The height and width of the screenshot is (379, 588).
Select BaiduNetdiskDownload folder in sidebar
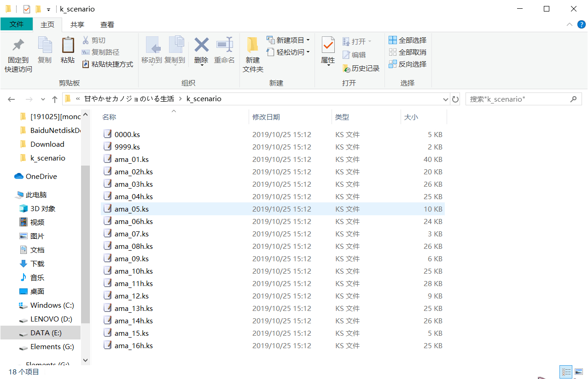[x=50, y=130]
